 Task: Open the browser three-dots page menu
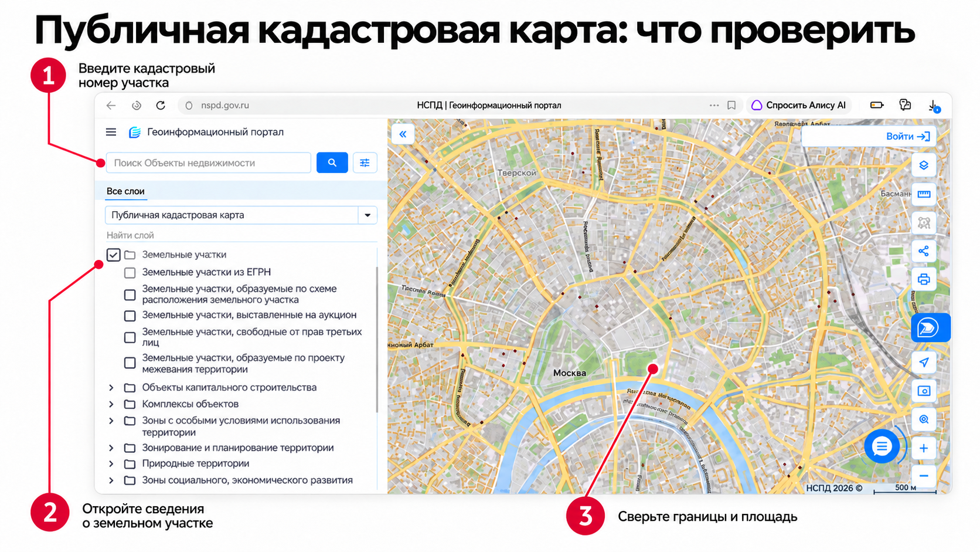[x=714, y=106]
